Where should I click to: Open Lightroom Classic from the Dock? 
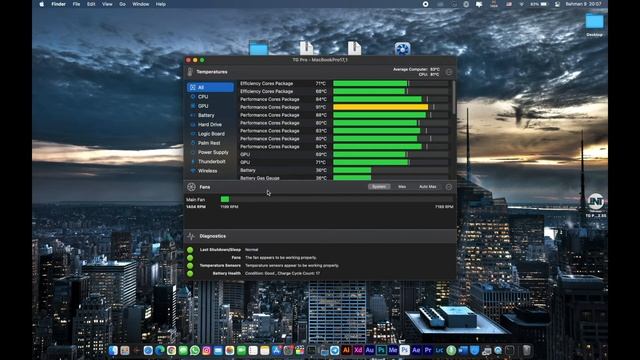click(x=440, y=350)
